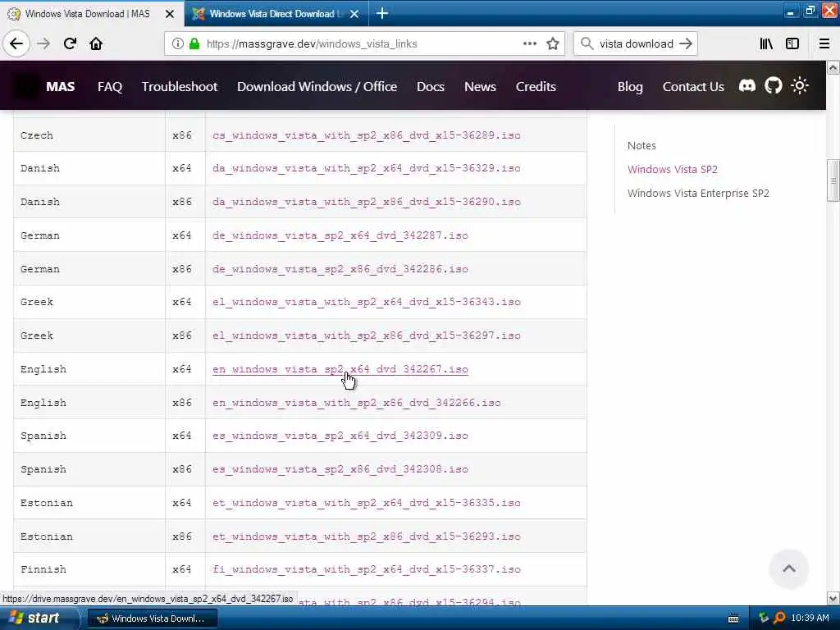Image resolution: width=840 pixels, height=630 pixels.
Task: Open the Contact Us link
Action: coord(693,86)
